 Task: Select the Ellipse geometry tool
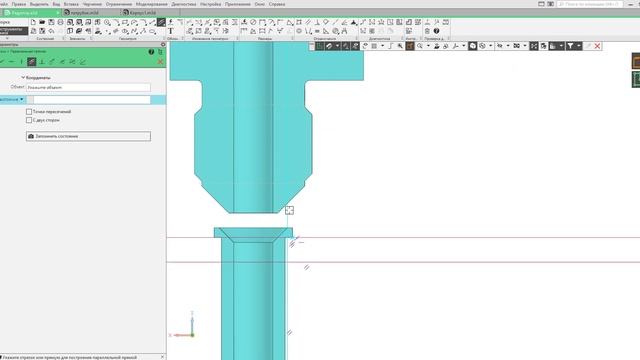pos(152,31)
